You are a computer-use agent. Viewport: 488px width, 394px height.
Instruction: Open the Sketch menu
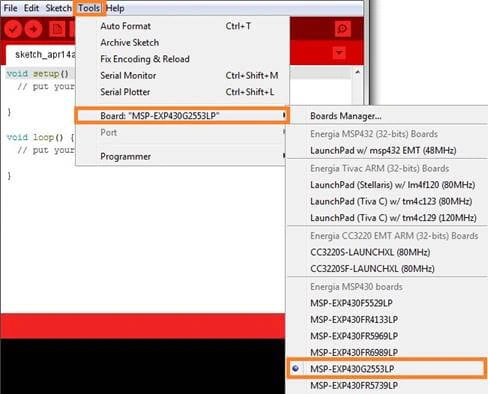58,8
